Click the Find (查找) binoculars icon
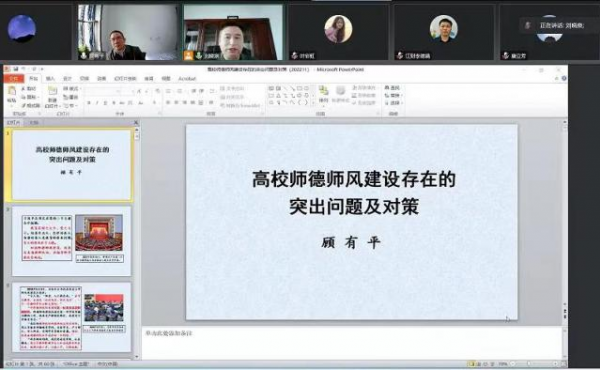Image resolution: width=600 pixels, height=370 pixels. (387, 88)
